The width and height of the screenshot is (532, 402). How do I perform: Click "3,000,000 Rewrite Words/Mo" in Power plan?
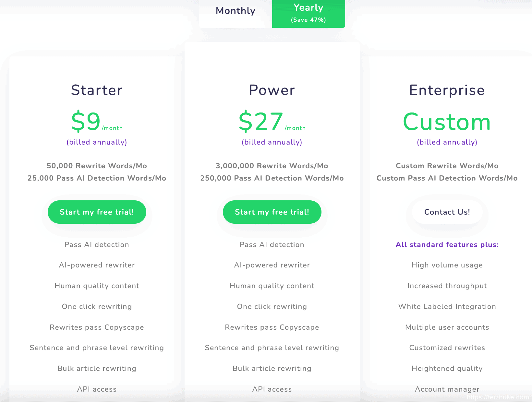point(272,166)
